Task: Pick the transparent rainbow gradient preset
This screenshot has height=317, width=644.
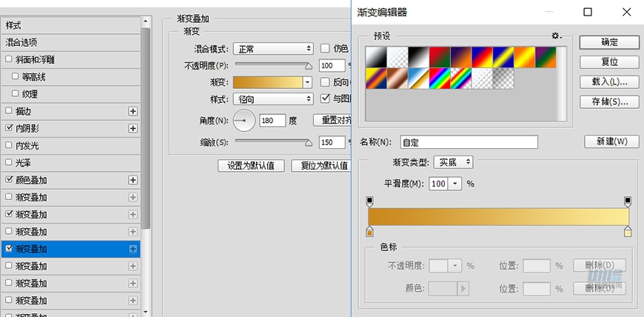Action: [x=461, y=79]
